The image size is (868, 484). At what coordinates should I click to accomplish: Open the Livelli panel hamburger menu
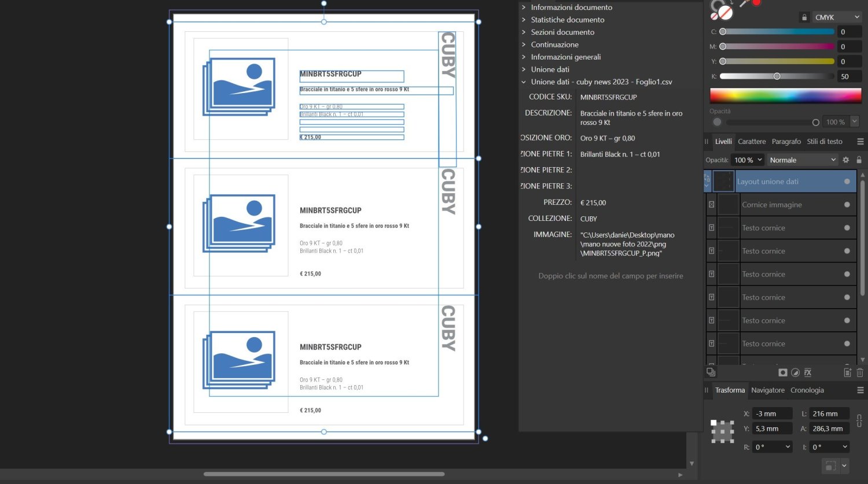click(860, 142)
